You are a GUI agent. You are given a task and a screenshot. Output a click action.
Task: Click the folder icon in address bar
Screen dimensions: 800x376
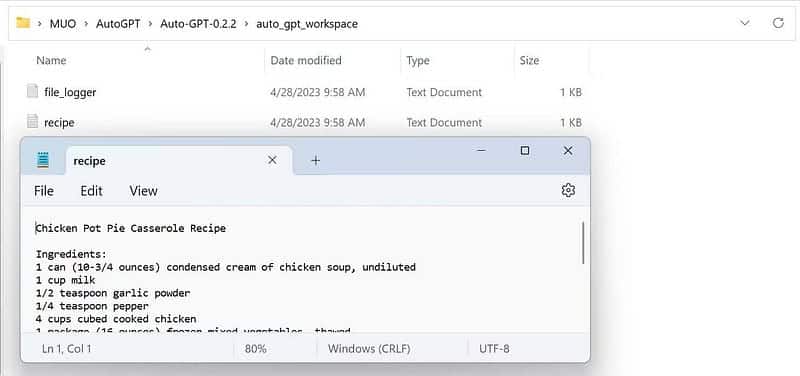[23, 23]
